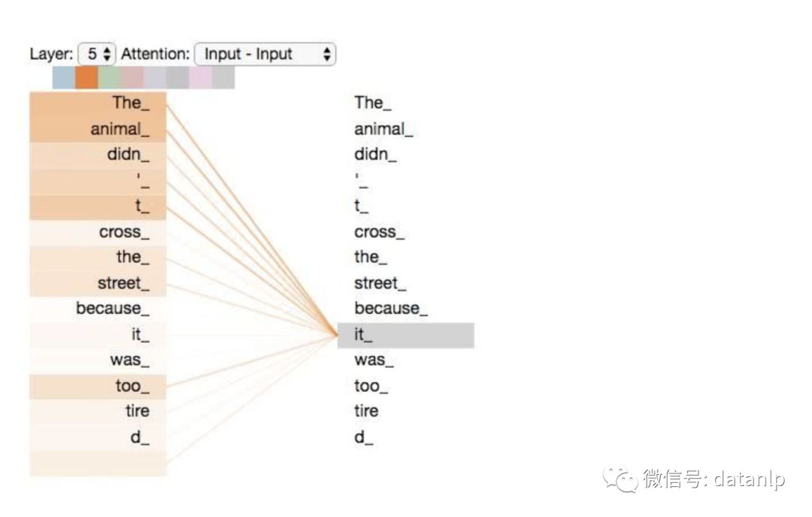Select highlighted "it_" token in right column
The image size is (812, 517).
(x=404, y=336)
